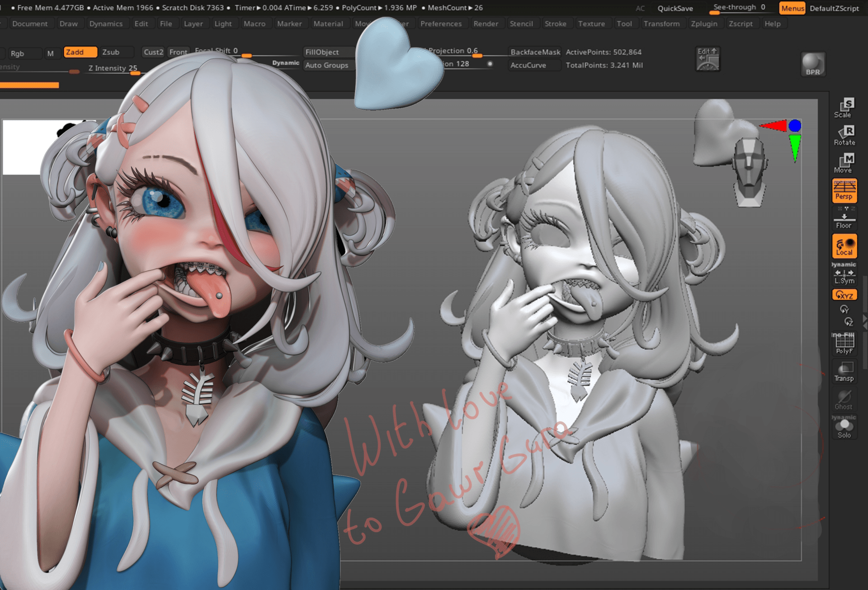Select the Move tool icon
The image size is (868, 590).
[x=844, y=163]
